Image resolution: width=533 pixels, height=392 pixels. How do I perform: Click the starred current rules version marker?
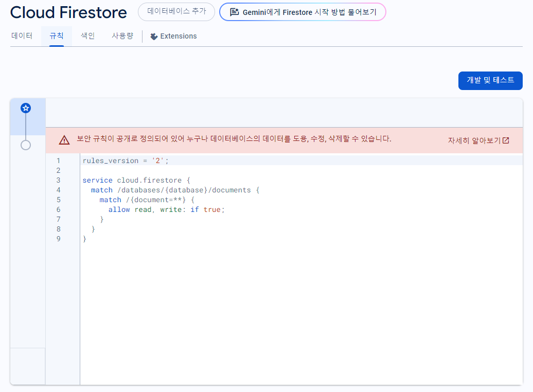click(26, 108)
